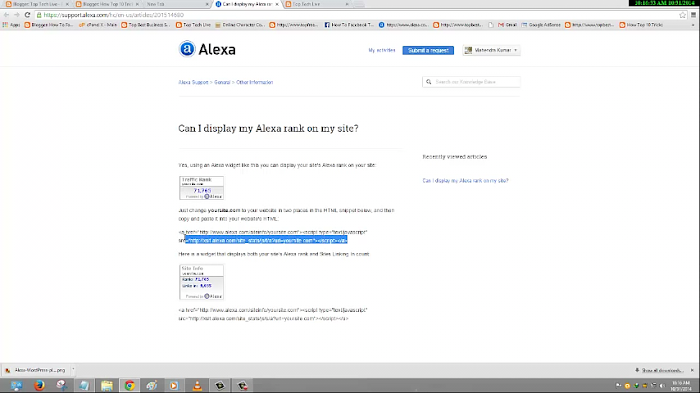Reload the page with refresh button
Screen dimensions: 700x393
[x=27, y=15]
